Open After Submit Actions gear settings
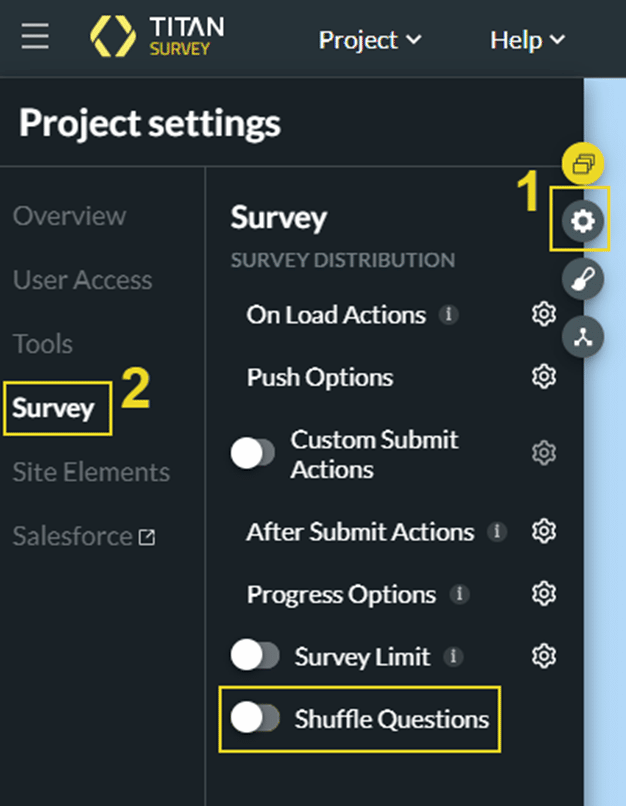The image size is (626, 806). click(544, 531)
